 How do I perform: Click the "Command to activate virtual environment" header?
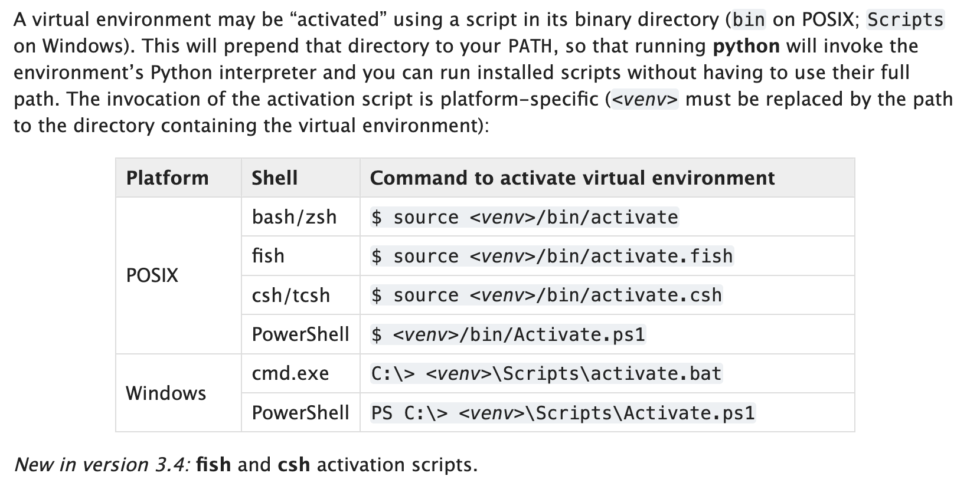[x=572, y=178]
